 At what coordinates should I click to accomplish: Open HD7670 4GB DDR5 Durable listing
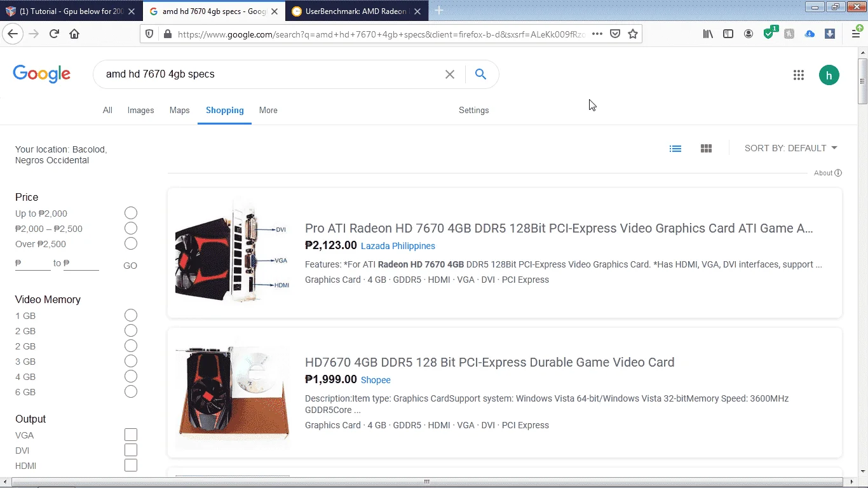click(490, 362)
